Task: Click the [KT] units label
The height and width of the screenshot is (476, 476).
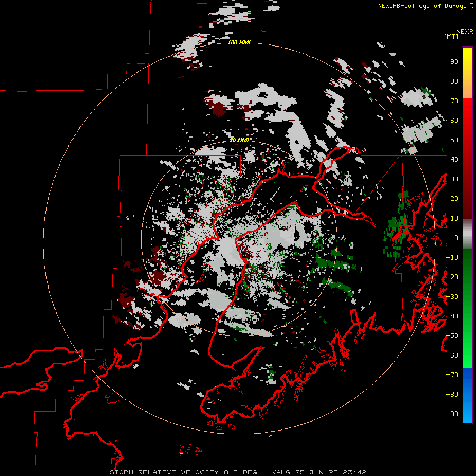Action: pyautogui.click(x=451, y=36)
